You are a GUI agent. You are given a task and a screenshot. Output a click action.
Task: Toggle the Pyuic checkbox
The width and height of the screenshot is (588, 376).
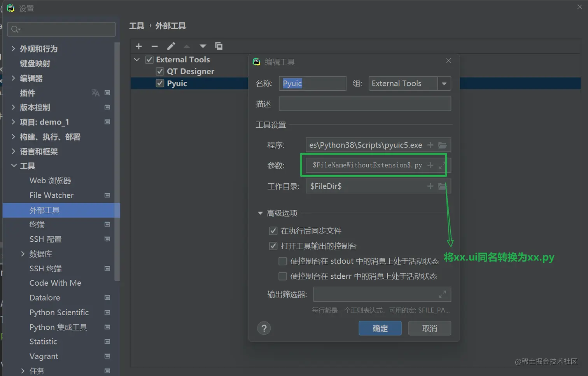[160, 83]
